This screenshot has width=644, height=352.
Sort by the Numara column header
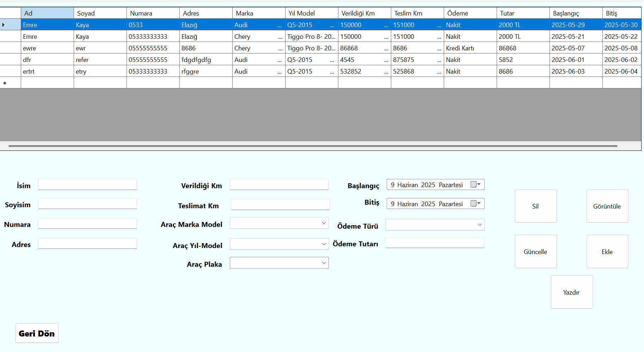coord(153,13)
